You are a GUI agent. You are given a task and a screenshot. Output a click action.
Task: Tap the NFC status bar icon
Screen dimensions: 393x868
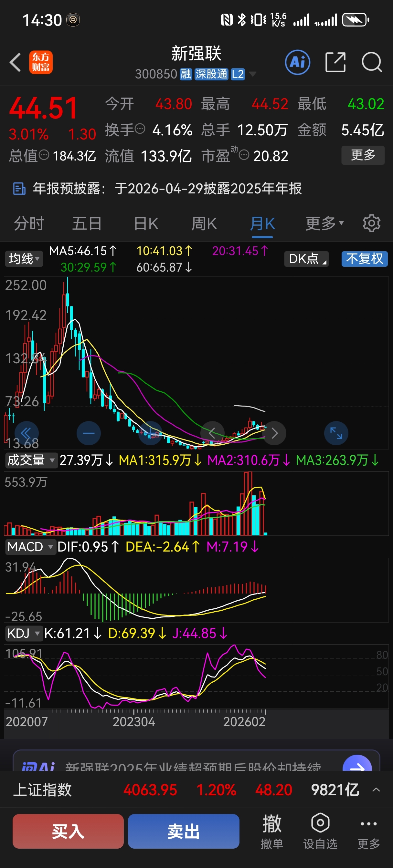tap(227, 20)
